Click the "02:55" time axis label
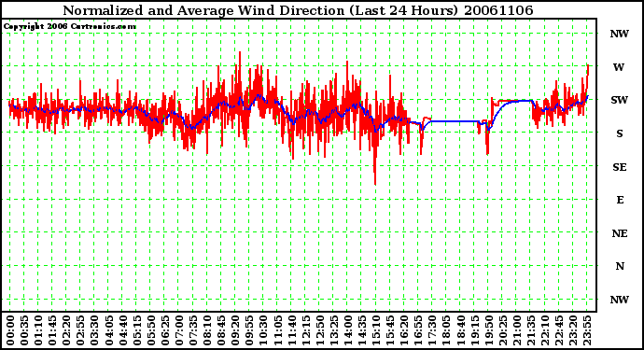This screenshot has width=644, height=350. [x=80, y=330]
